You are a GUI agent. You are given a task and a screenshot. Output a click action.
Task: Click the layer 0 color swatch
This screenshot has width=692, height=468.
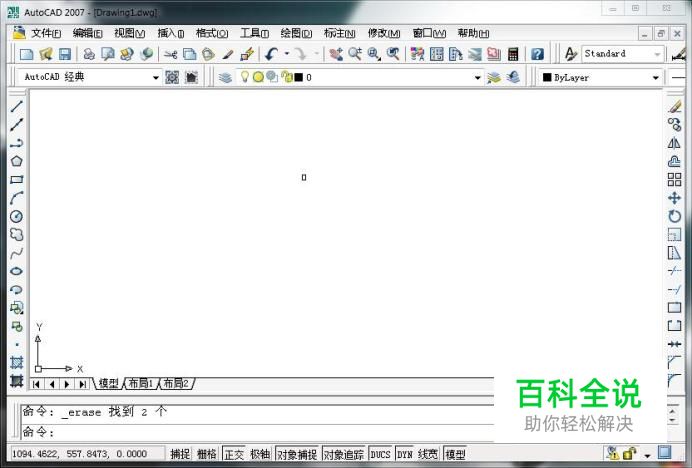coord(299,78)
